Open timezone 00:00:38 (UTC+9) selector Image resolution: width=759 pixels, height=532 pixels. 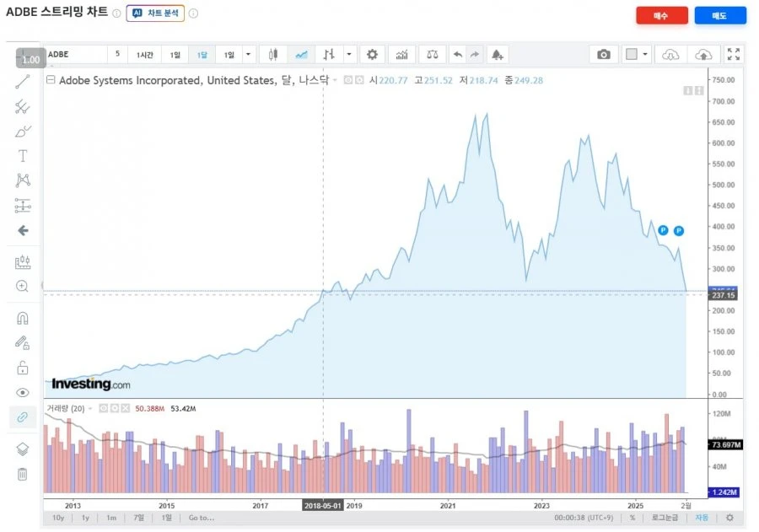coord(584,518)
